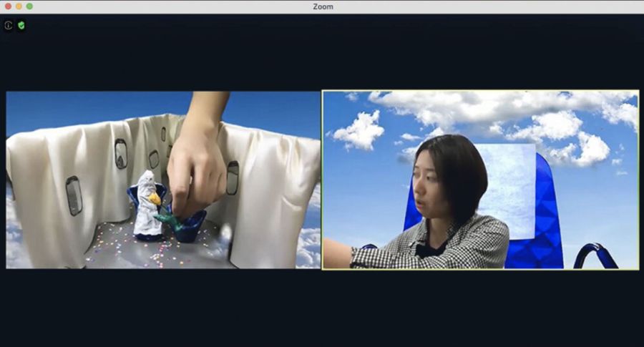The image size is (644, 347).
Task: Click the green encryption shield icon
Action: coord(21,26)
